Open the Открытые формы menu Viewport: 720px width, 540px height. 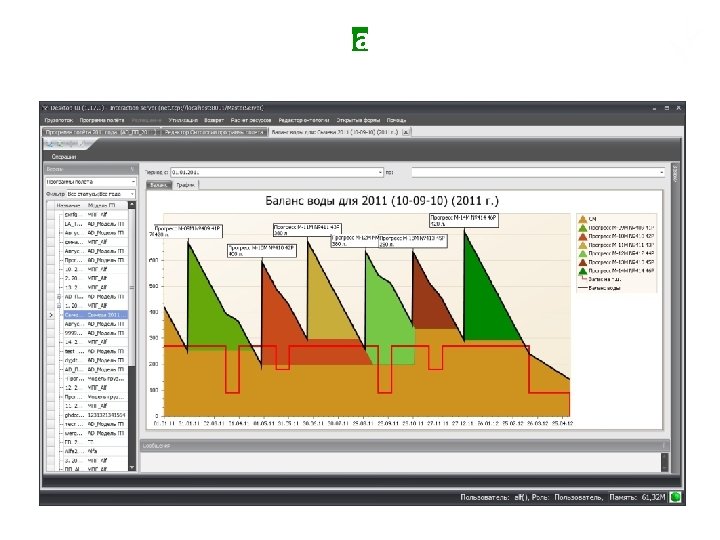click(358, 120)
